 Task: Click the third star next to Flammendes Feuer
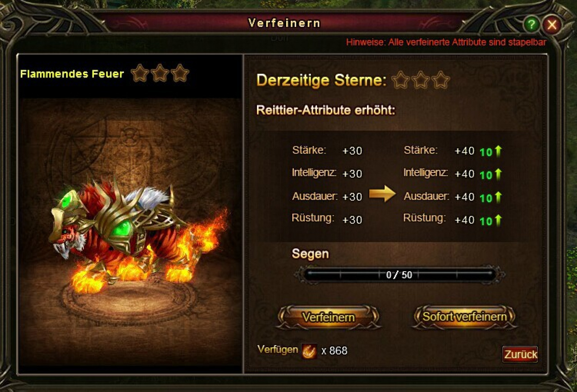[x=180, y=73]
